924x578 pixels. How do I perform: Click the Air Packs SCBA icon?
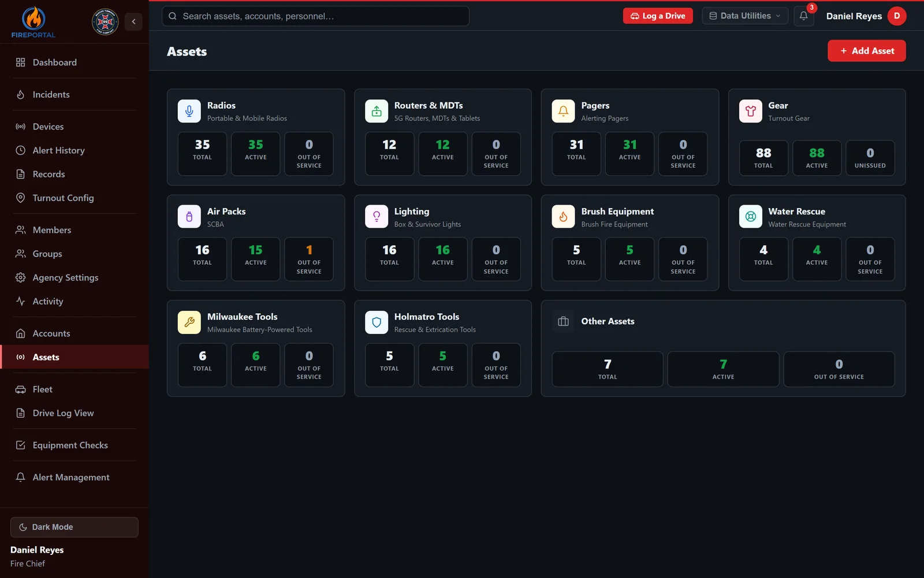coord(189,217)
